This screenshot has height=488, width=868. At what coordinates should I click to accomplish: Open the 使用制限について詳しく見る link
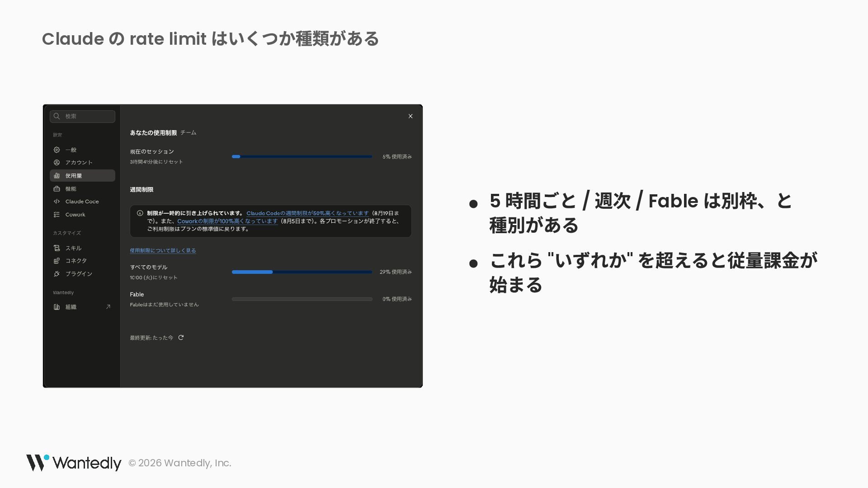click(x=163, y=251)
